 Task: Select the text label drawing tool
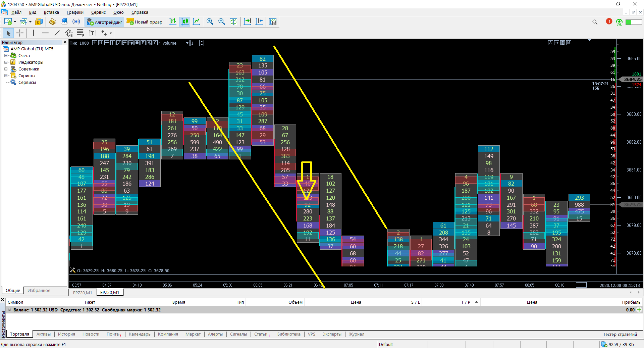tap(92, 33)
